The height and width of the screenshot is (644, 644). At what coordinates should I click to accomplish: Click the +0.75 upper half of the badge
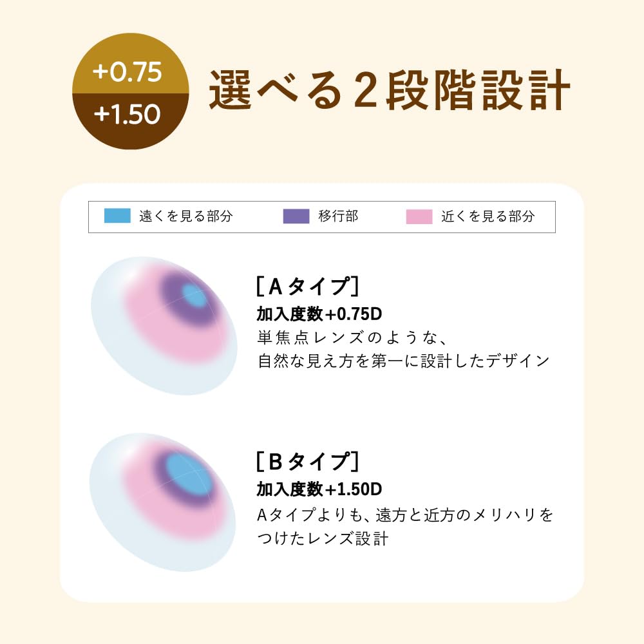127,72
